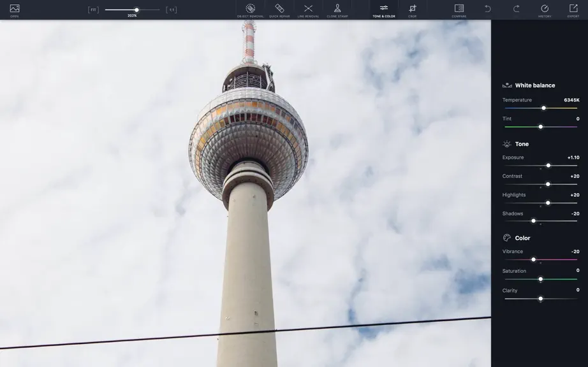The image size is (588, 367).
Task: Select the Clone Stamp tool
Action: tap(337, 10)
